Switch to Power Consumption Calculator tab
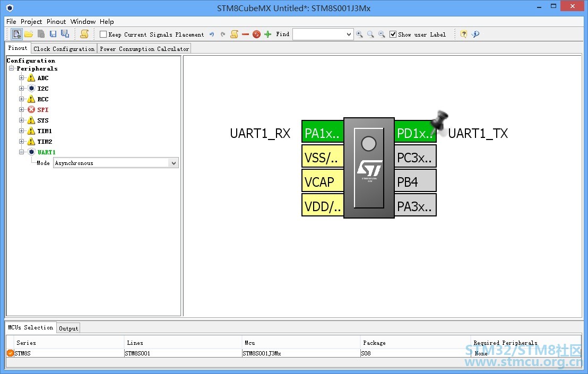Image resolution: width=588 pixels, height=374 pixels. click(144, 49)
